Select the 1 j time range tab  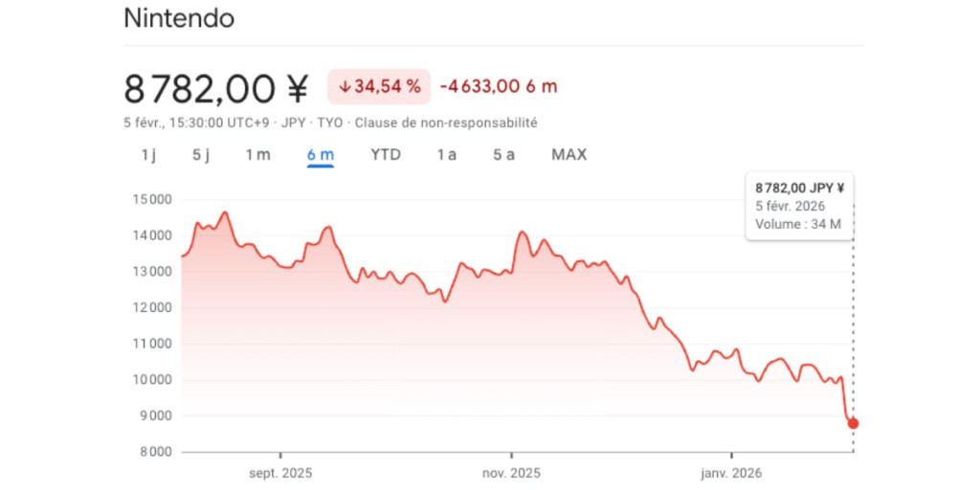(148, 155)
